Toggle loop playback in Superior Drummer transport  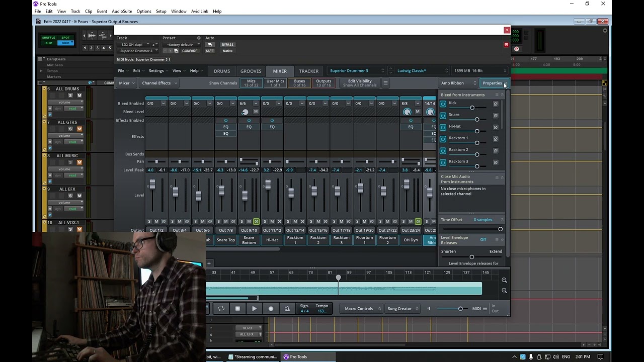click(221, 309)
